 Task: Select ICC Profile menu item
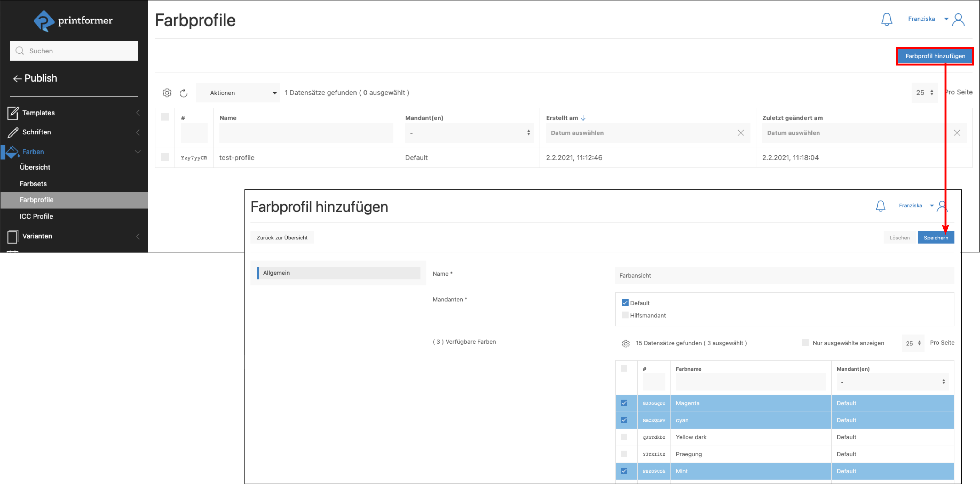pyautogui.click(x=36, y=216)
